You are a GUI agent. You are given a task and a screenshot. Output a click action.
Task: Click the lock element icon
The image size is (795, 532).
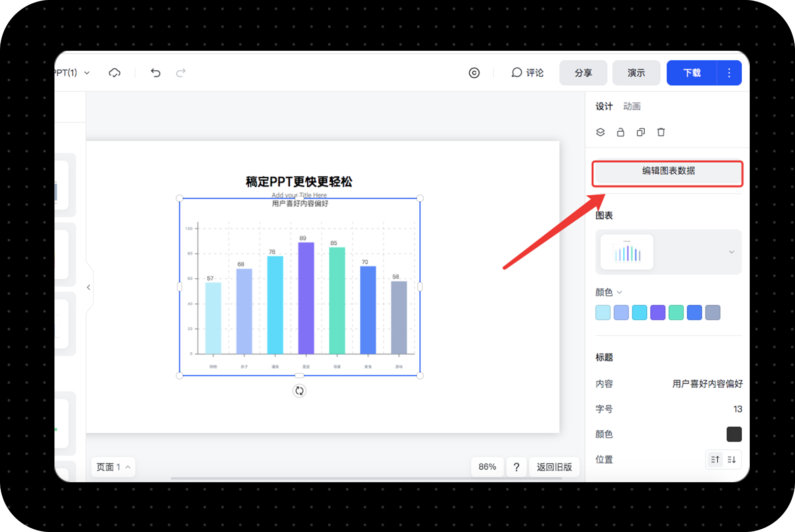[621, 132]
